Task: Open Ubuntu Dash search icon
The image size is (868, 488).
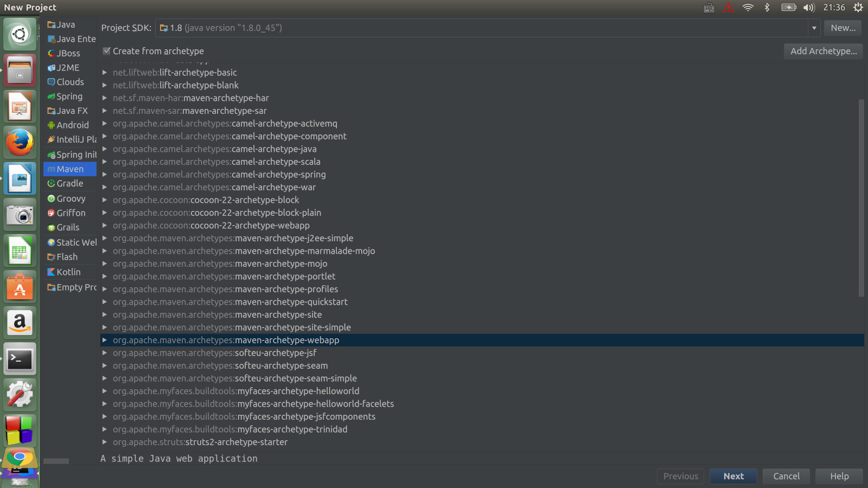Action: tap(20, 34)
